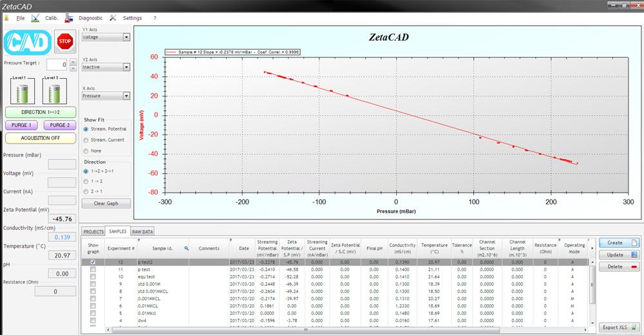Switch to the SAMPLES tab

[118, 231]
